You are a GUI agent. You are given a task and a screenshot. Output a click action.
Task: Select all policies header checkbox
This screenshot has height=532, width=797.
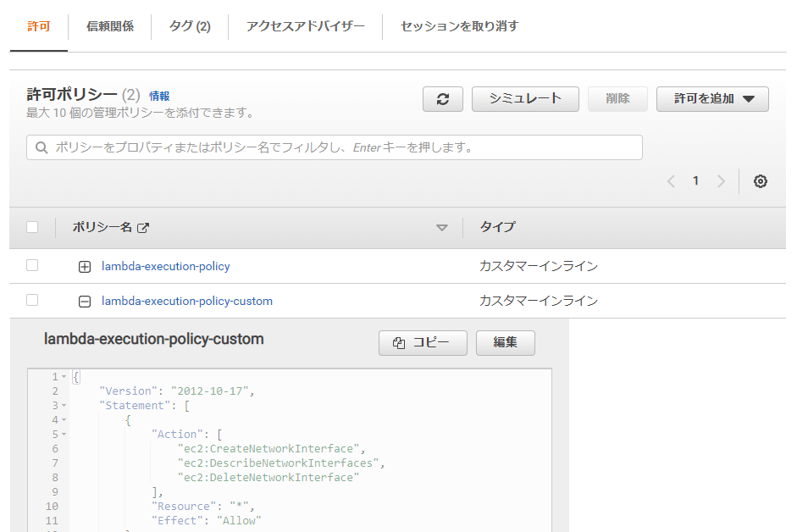[32, 227]
